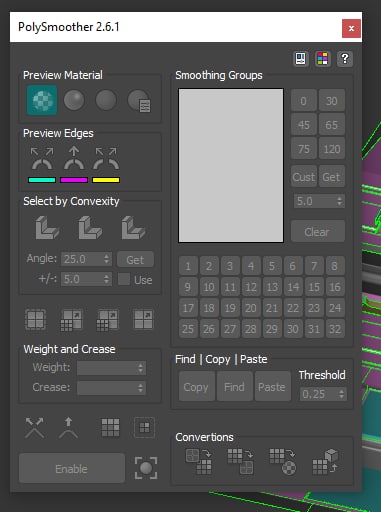Click the second grid selection icon with arrow
The height and width of the screenshot is (512, 381).
71,320
